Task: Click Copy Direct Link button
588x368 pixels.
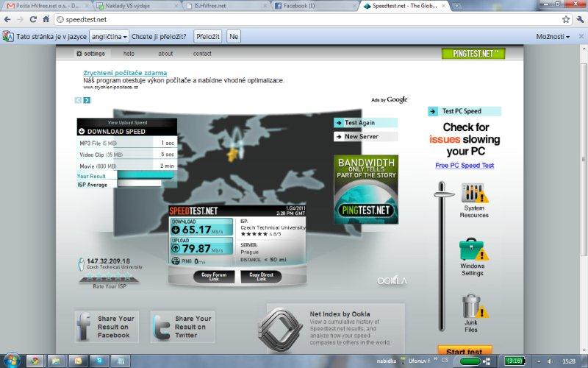Action: (x=261, y=277)
